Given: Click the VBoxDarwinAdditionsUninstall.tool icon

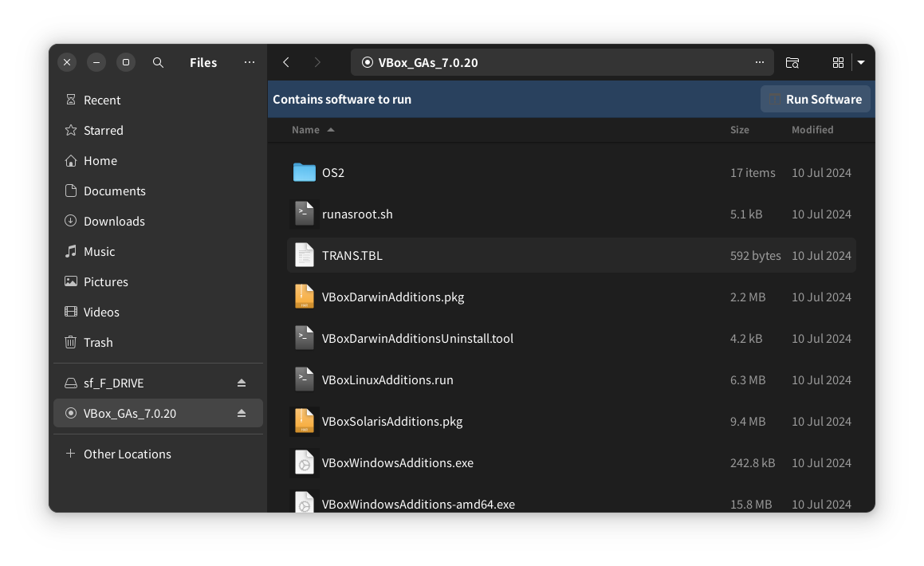Looking at the screenshot, I should (304, 339).
